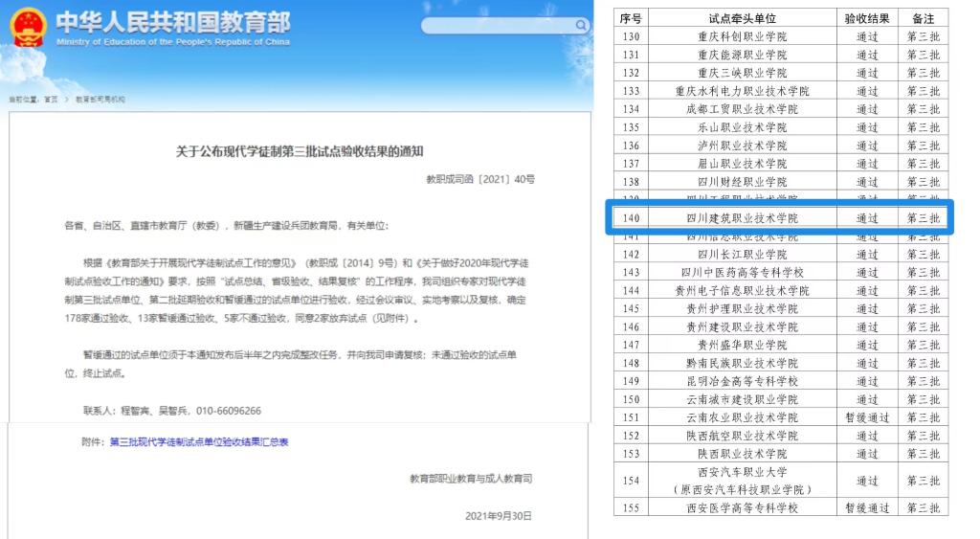Viewport: 980px width, 539px height.
Task: Select row 贵州电子信息职业技术学院
Action: pos(781,290)
